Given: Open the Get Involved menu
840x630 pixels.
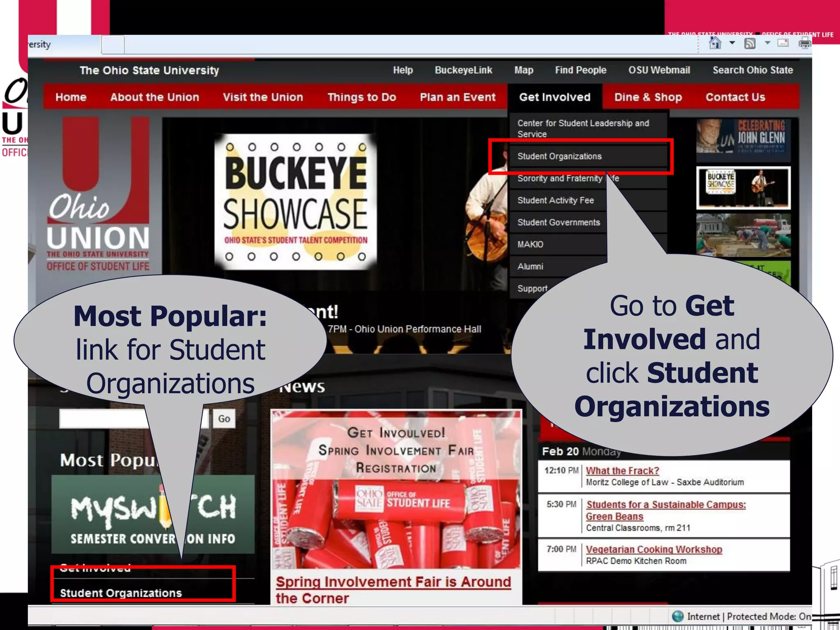Looking at the screenshot, I should [555, 97].
